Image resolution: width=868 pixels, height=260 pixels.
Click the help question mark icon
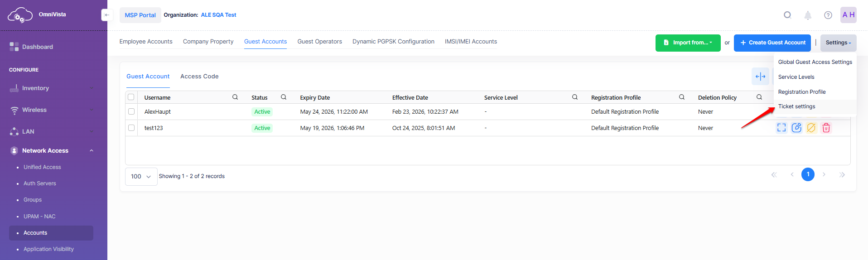tap(828, 15)
